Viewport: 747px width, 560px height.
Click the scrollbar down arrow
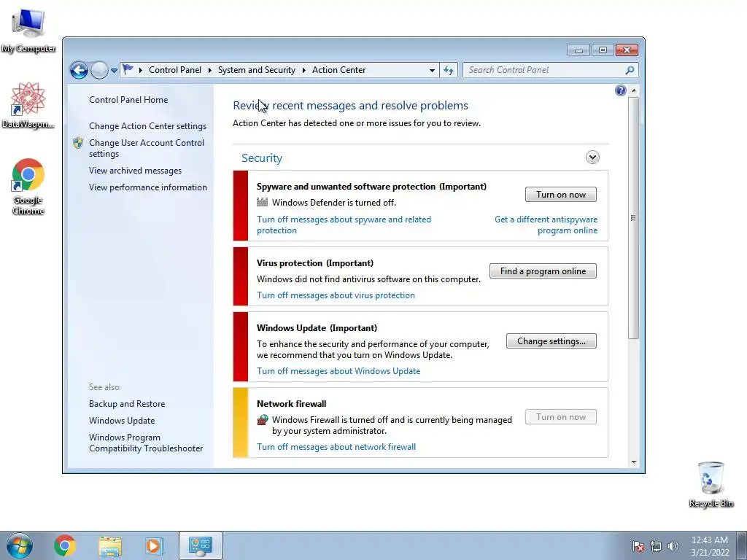tap(634, 462)
